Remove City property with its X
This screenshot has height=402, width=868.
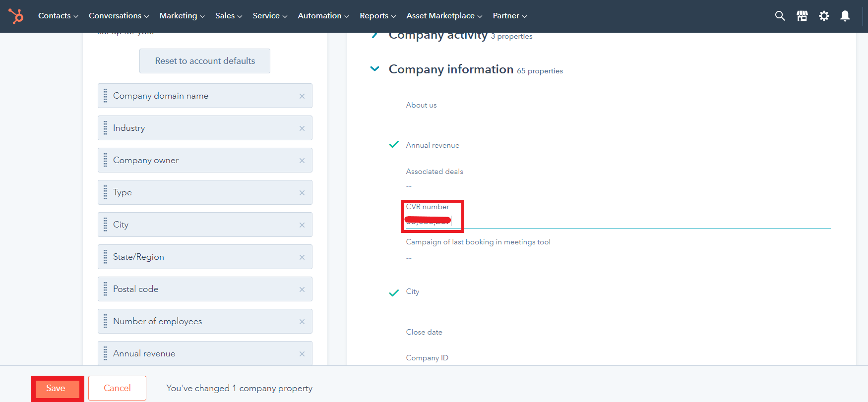click(x=302, y=225)
